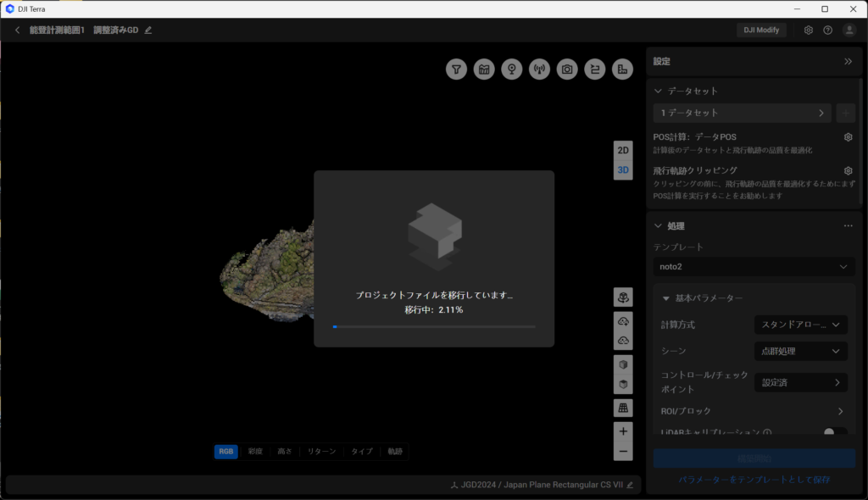Open the camera screenshot tool
This screenshot has height=500, width=868.
coord(567,69)
